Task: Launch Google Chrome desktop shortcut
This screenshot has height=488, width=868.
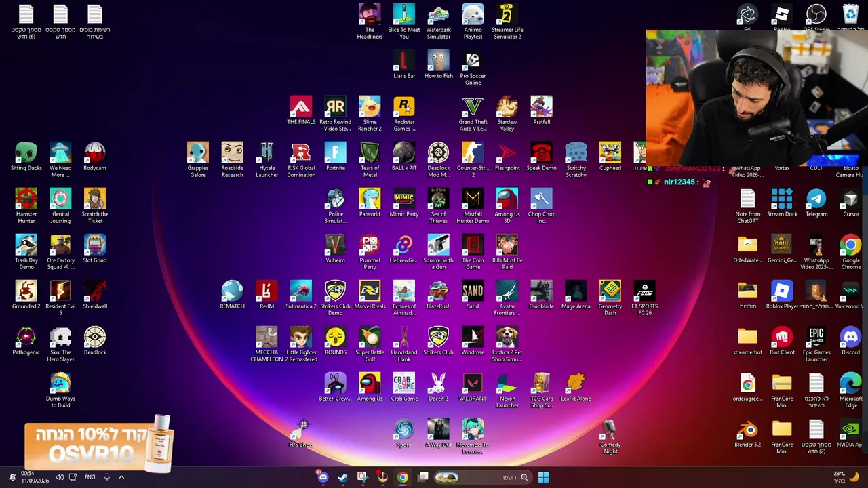Action: (850, 252)
